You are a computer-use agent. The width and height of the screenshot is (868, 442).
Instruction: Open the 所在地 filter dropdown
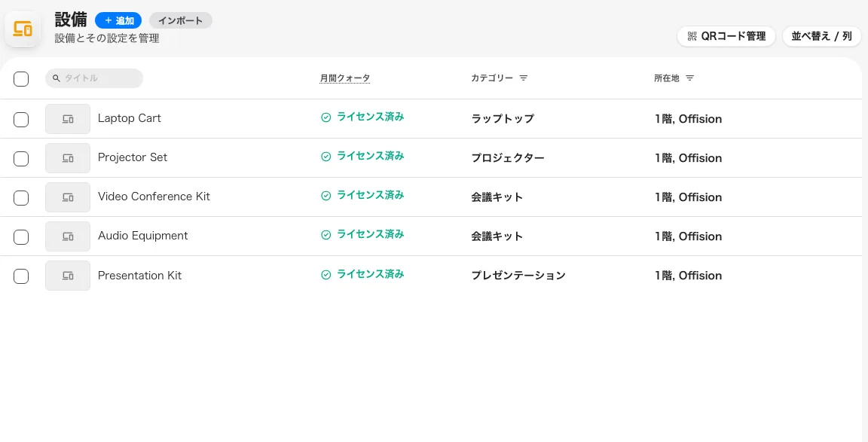coord(689,78)
